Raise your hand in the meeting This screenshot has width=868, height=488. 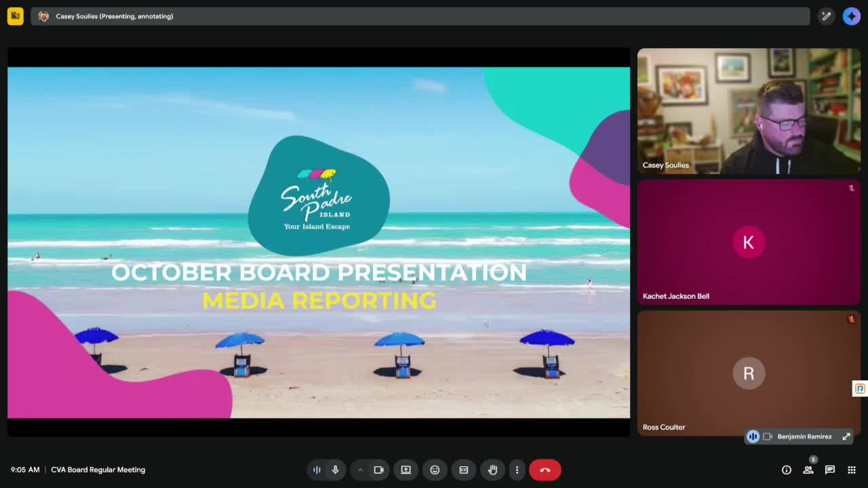493,470
